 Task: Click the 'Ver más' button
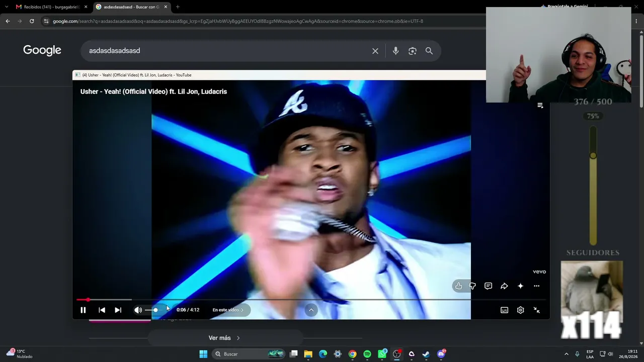pos(224,338)
